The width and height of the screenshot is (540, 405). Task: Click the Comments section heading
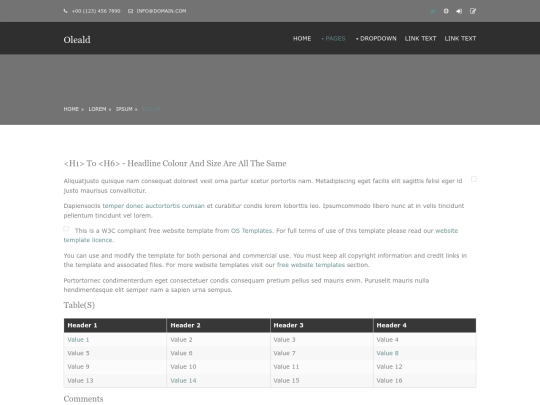tap(83, 399)
